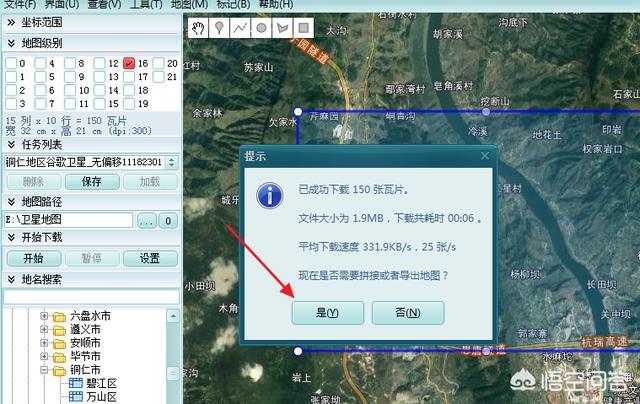Click the place name search field

coord(88,297)
